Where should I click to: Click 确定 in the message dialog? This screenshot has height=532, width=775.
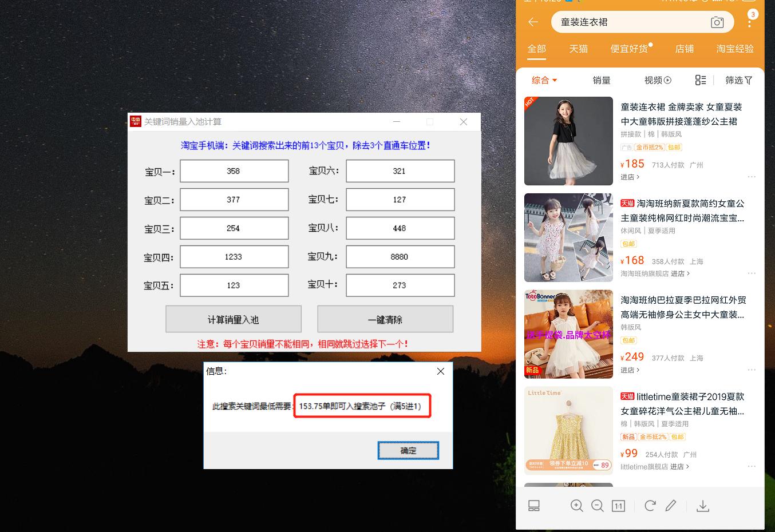(x=408, y=451)
